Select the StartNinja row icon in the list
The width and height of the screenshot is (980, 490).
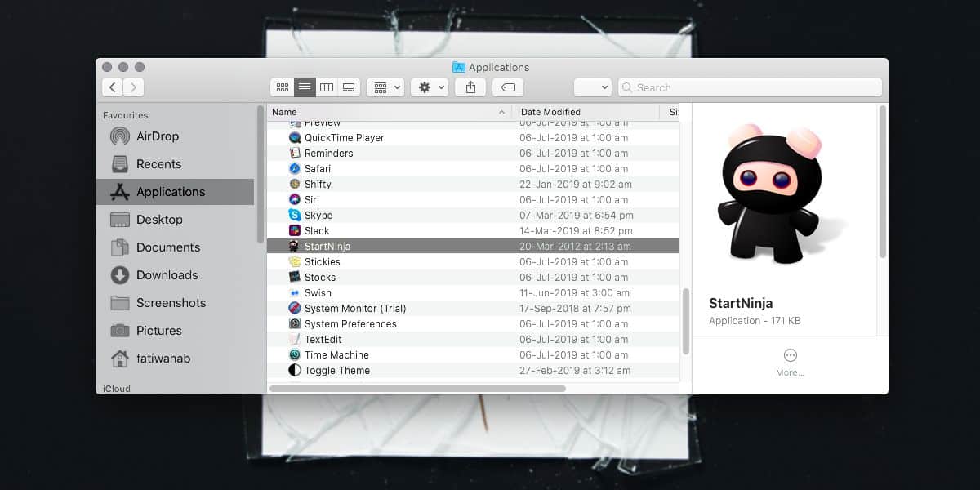[295, 247]
